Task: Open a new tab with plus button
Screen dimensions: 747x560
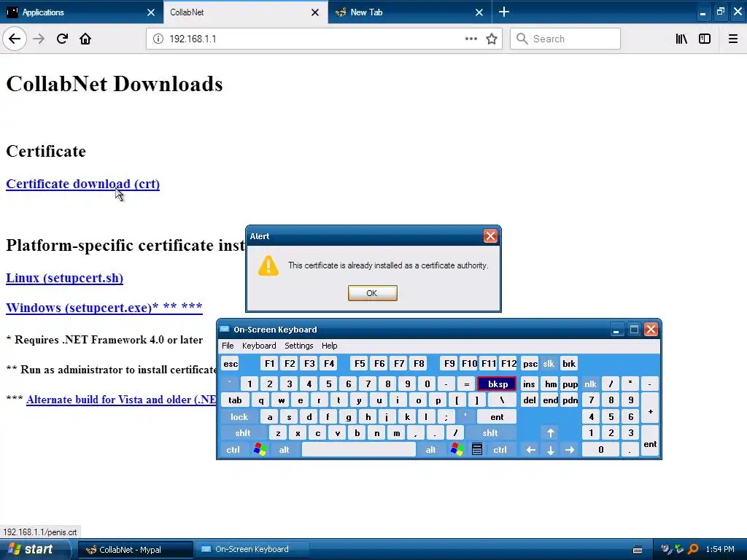Action: pyautogui.click(x=503, y=12)
